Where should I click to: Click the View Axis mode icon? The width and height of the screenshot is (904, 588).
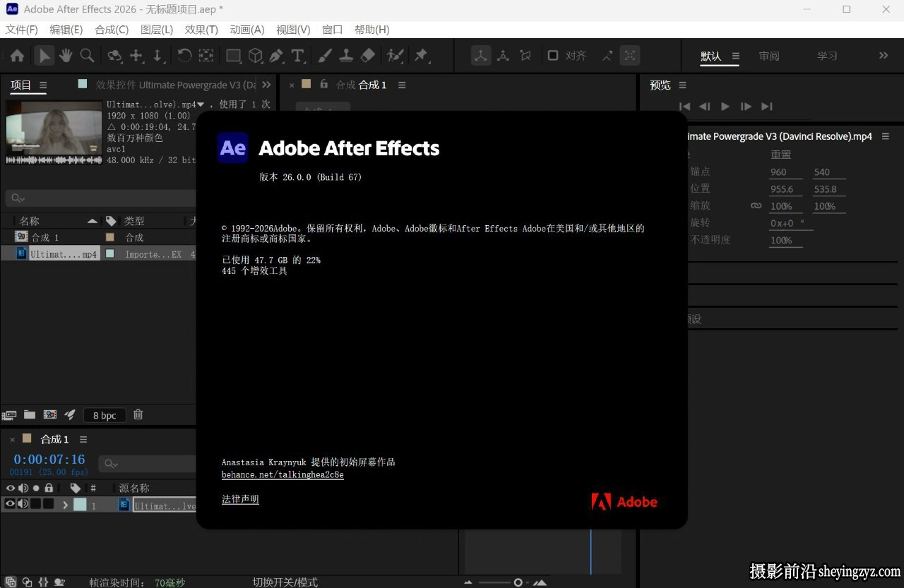[x=525, y=56]
